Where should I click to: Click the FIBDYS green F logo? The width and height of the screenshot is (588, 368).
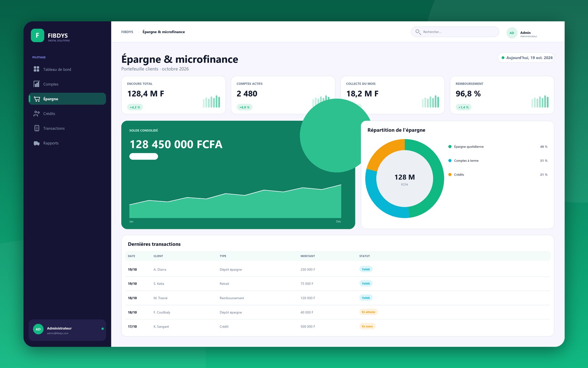[x=37, y=35]
